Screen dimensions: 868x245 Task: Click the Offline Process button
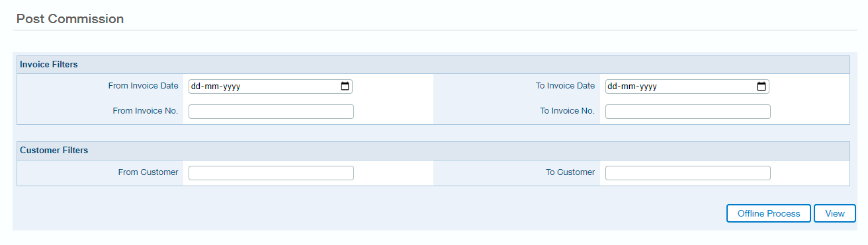[x=769, y=213]
